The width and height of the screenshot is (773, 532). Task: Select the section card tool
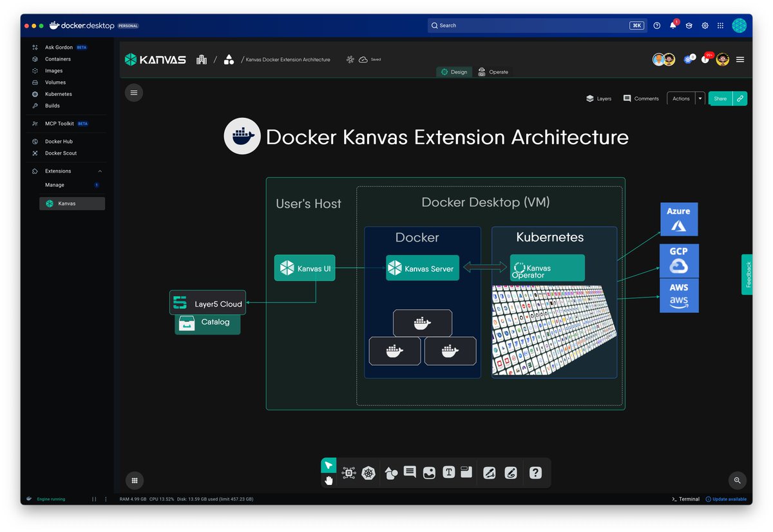pos(466,472)
